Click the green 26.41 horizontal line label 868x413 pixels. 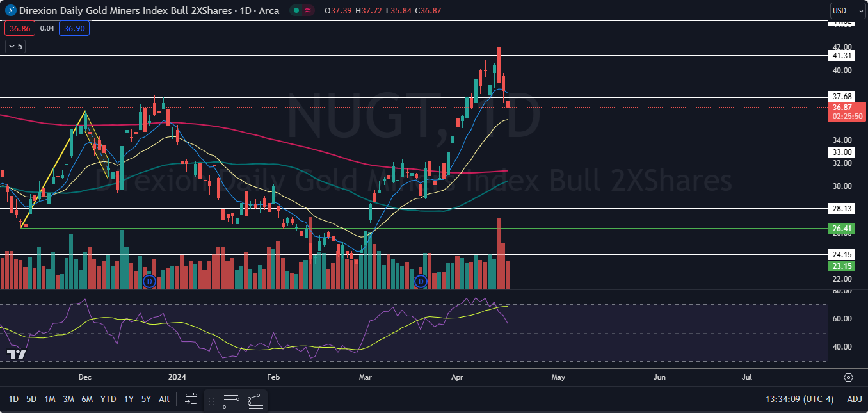[x=842, y=229]
